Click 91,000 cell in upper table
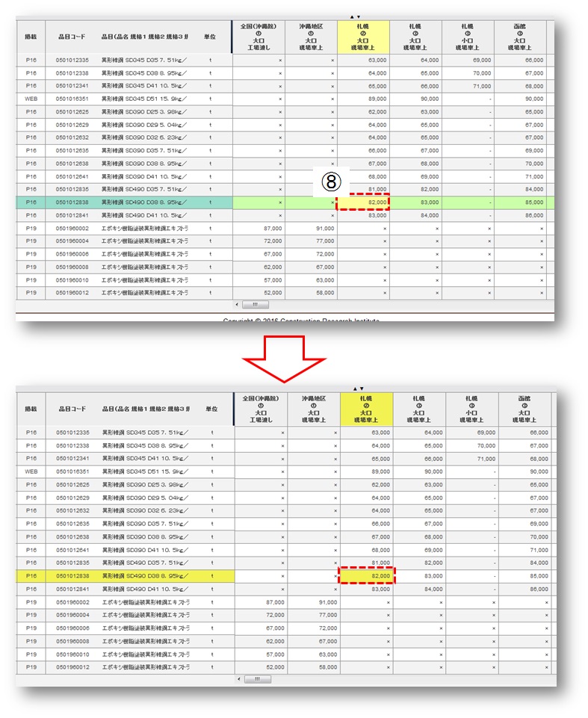The width and height of the screenshot is (588, 718). tap(311, 228)
